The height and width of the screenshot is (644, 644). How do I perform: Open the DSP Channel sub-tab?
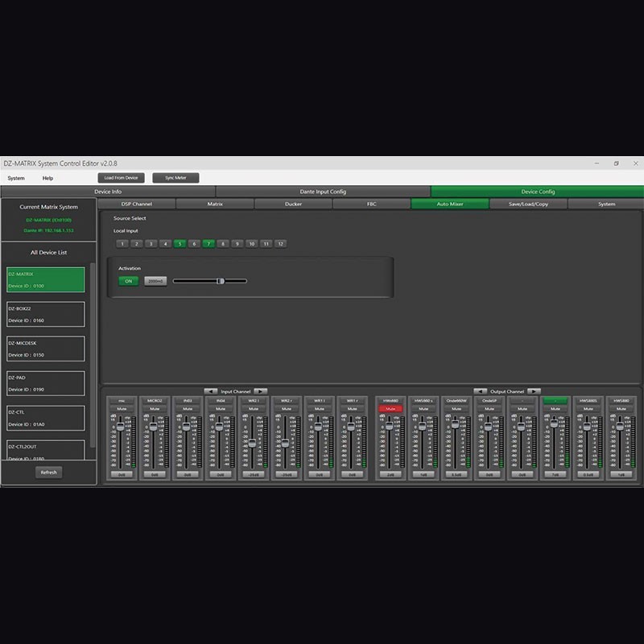point(137,204)
